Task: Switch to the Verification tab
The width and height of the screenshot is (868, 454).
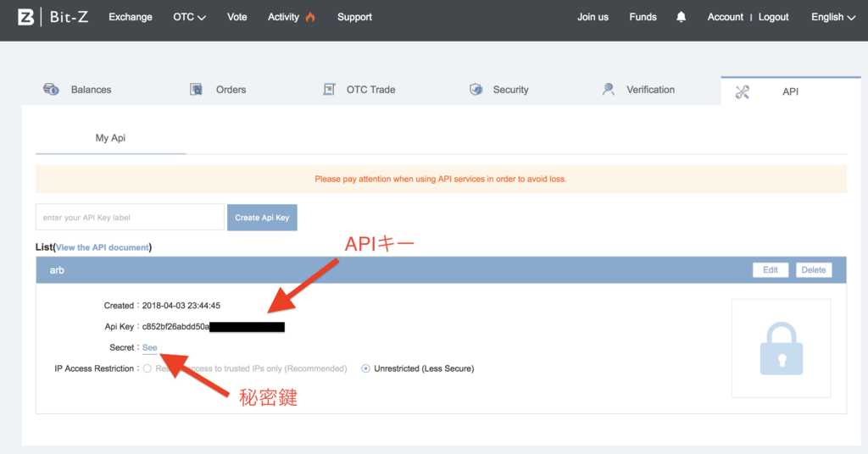Action: pos(650,90)
